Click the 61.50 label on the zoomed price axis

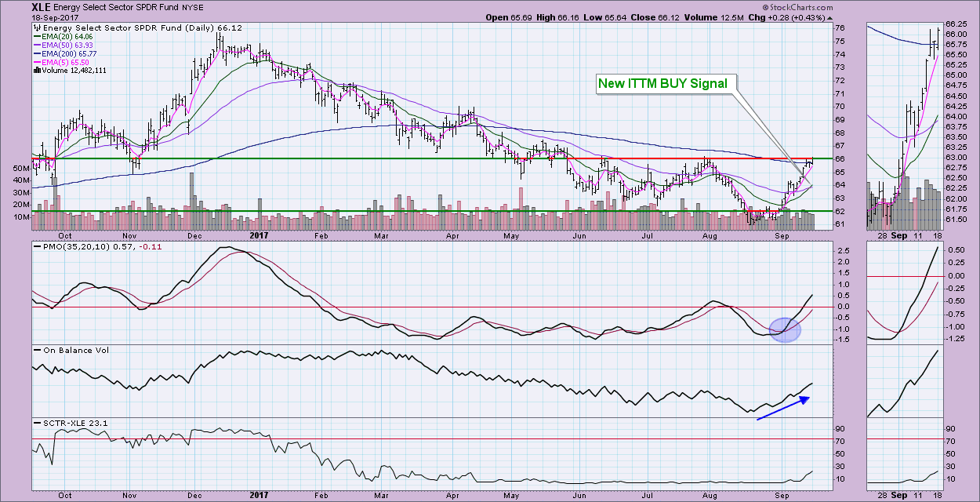956,220
